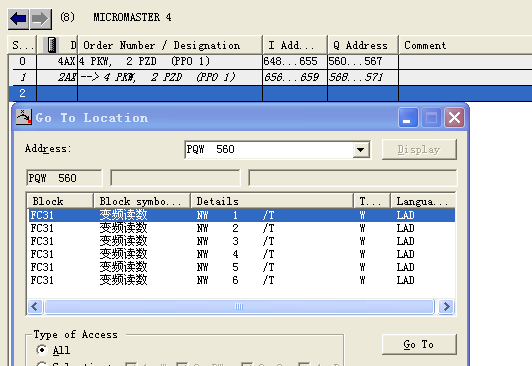Viewport: 532px width, 366px height.
Task: Click the read-only PQW 560 field below Address
Action: pyautogui.click(x=64, y=178)
